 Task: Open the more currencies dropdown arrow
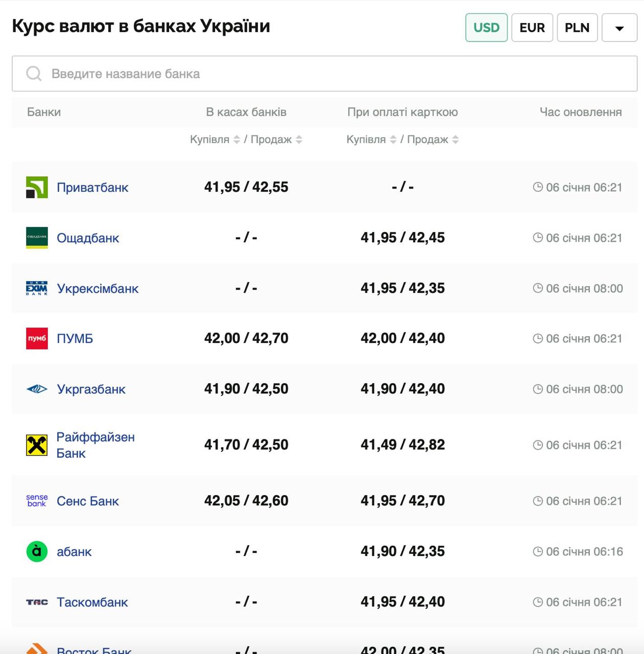(619, 28)
